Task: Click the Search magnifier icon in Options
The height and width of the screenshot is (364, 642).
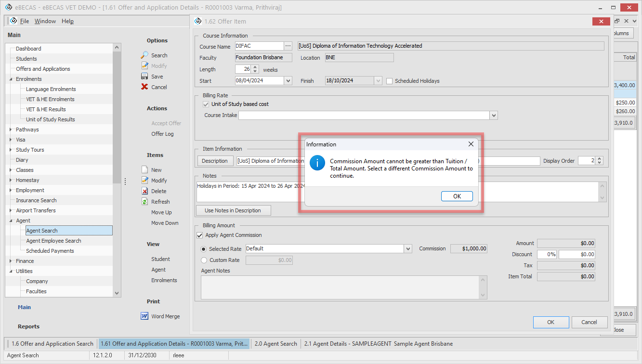Action: pos(144,55)
